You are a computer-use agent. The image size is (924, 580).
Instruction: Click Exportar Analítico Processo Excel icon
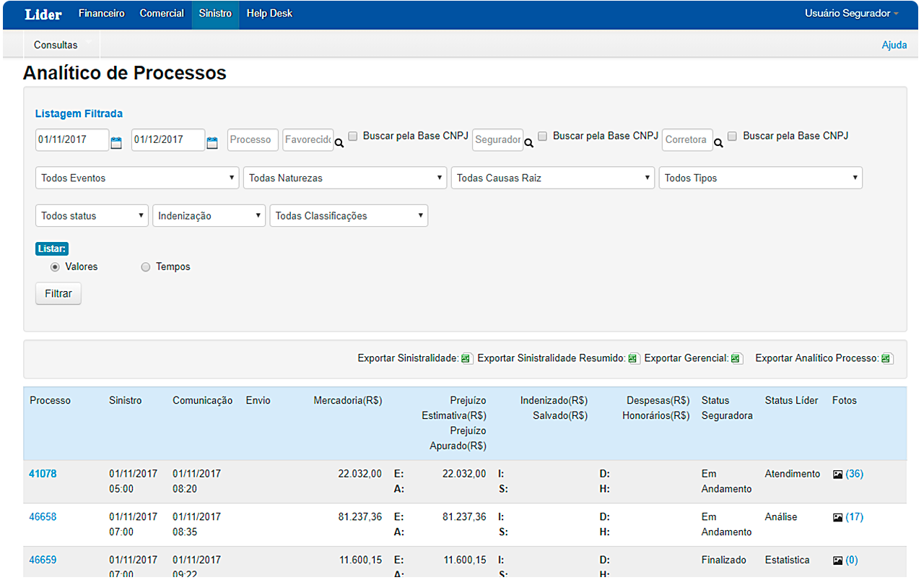[x=887, y=358]
